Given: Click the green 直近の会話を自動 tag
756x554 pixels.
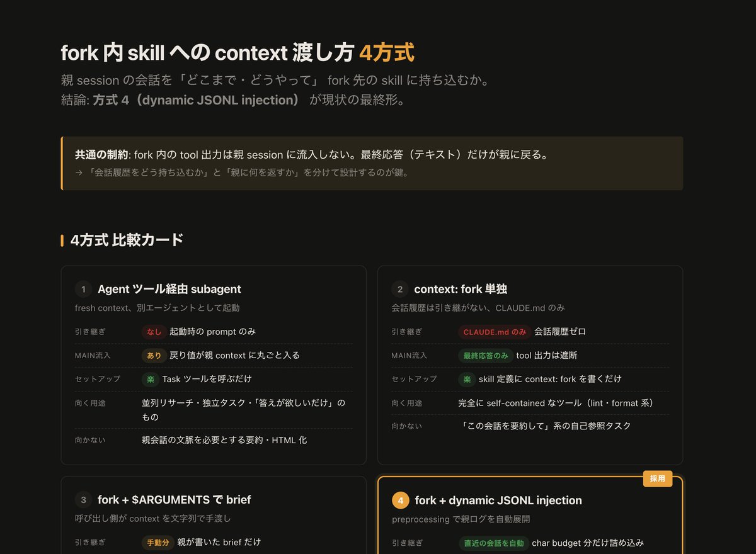Looking at the screenshot, I should pos(493,543).
